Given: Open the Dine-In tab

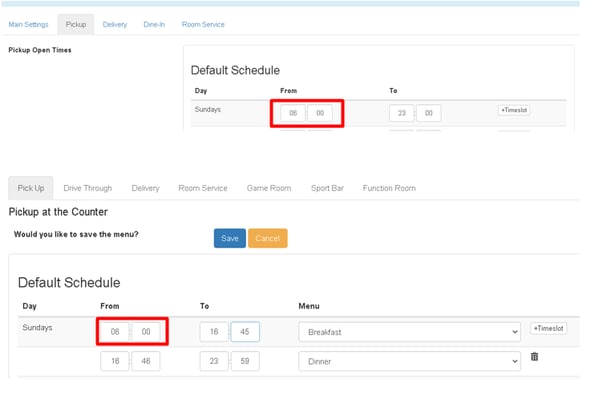Looking at the screenshot, I should pyautogui.click(x=154, y=24).
